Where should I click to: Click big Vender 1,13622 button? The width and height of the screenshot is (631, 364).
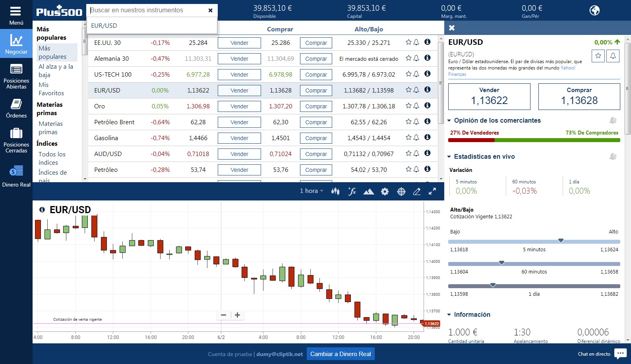pos(489,96)
